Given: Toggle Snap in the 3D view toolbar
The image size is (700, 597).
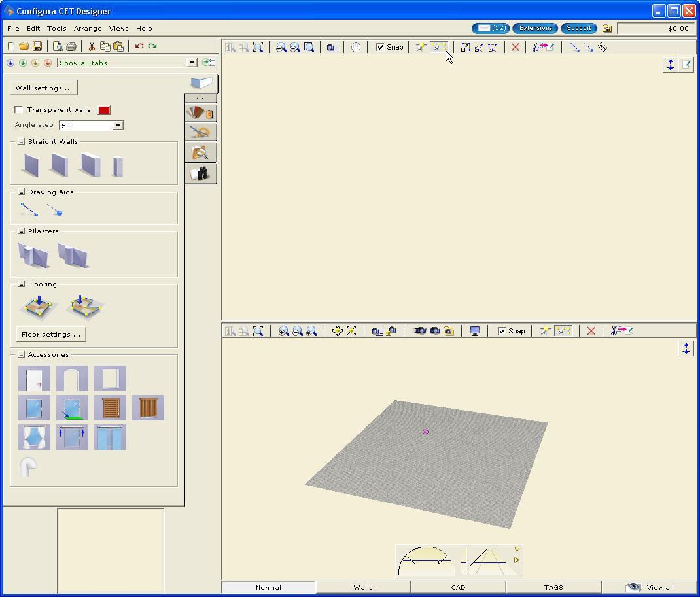Looking at the screenshot, I should (x=501, y=331).
